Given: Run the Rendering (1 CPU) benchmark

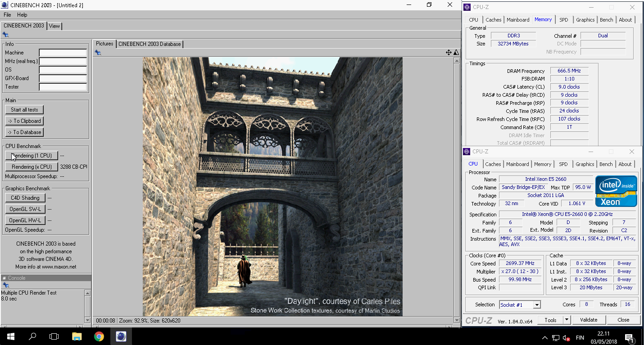Looking at the screenshot, I should point(32,156).
